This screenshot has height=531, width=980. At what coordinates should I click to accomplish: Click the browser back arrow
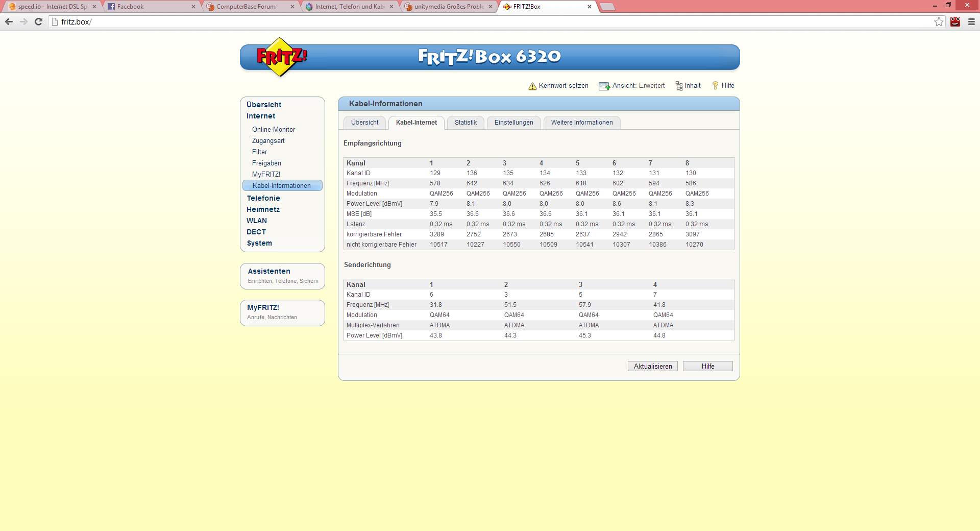coord(9,21)
